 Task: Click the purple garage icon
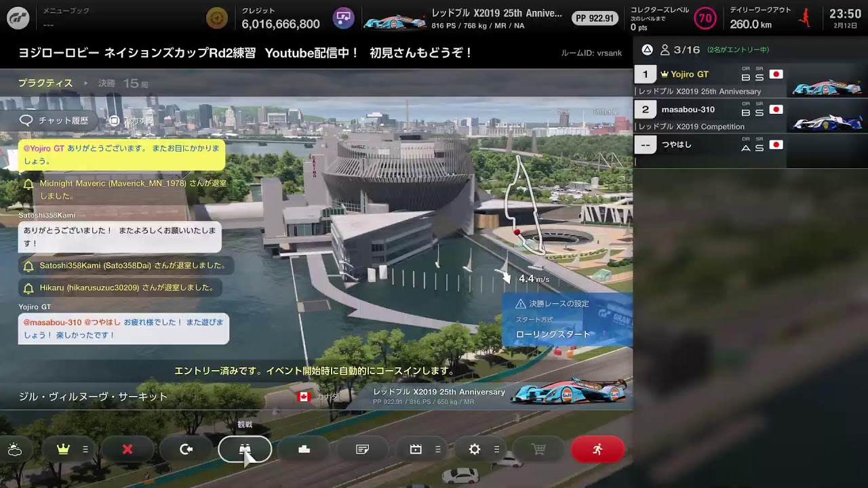(x=343, y=18)
